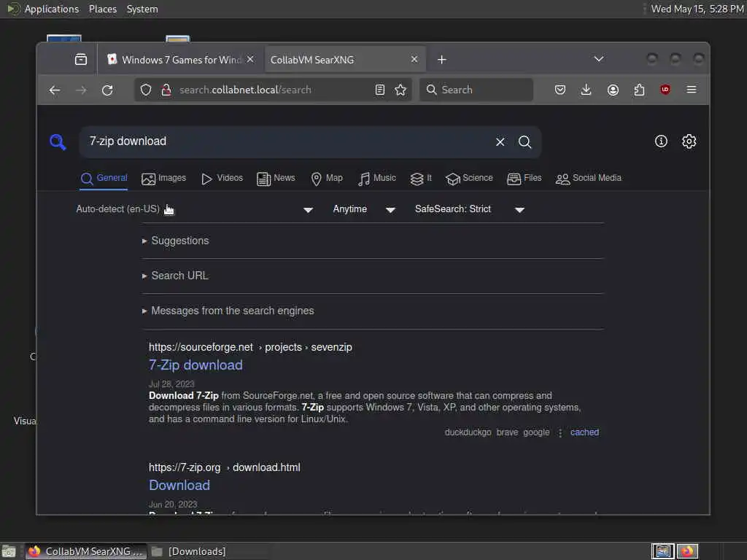
Task: Close the CollabVM SearXNG tab
Action: point(414,59)
